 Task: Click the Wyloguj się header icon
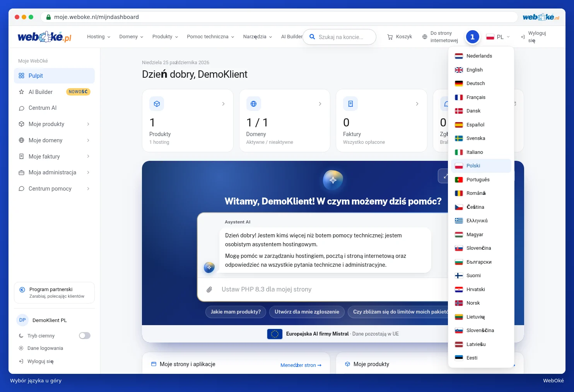click(523, 37)
